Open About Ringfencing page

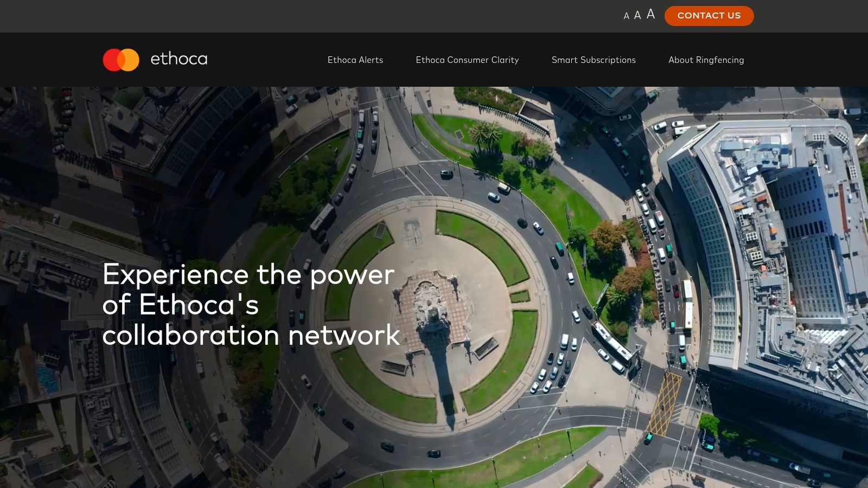tap(706, 60)
